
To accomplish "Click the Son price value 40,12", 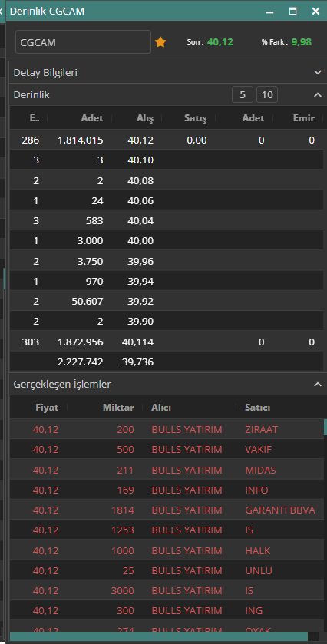I will 220,42.
